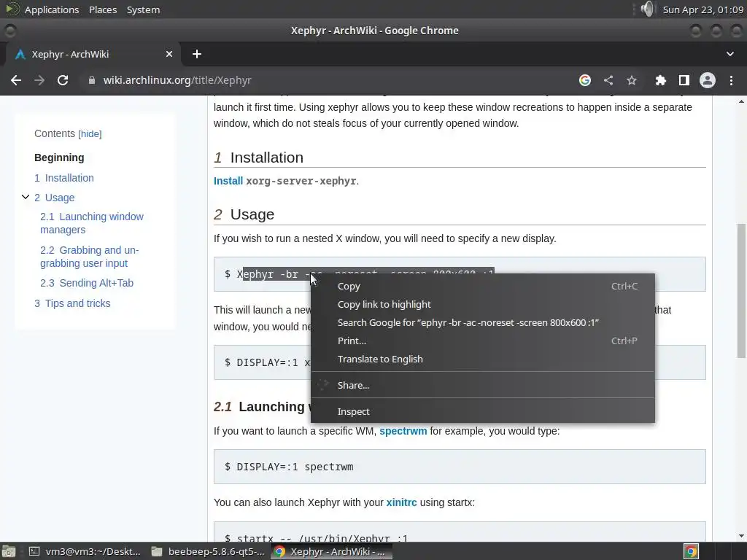Select Inspect from context menu
747x560 pixels.
[483, 411]
